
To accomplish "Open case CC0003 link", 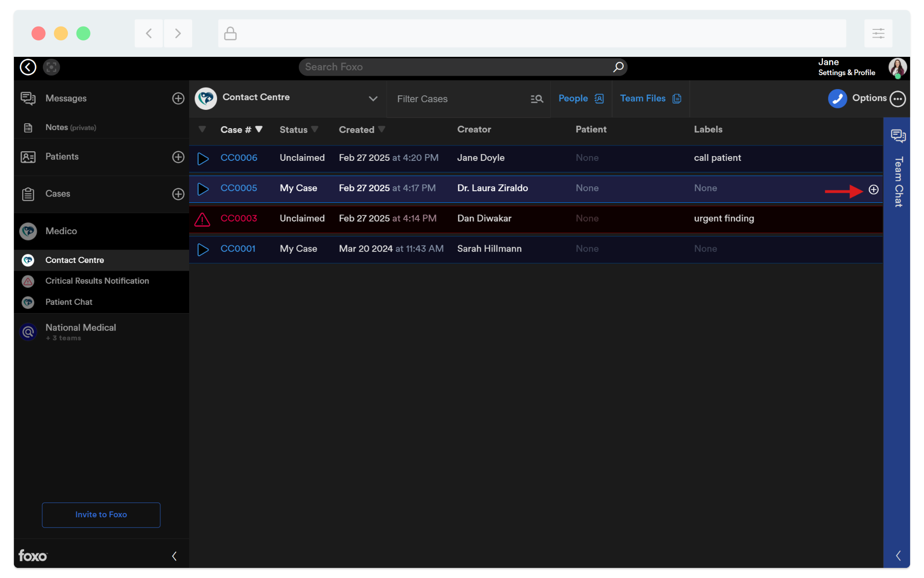I will 239,219.
